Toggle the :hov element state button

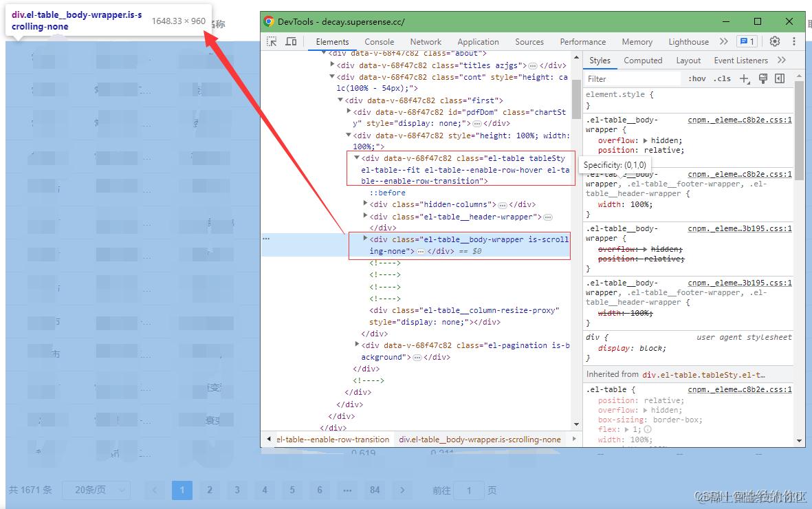[697, 79]
